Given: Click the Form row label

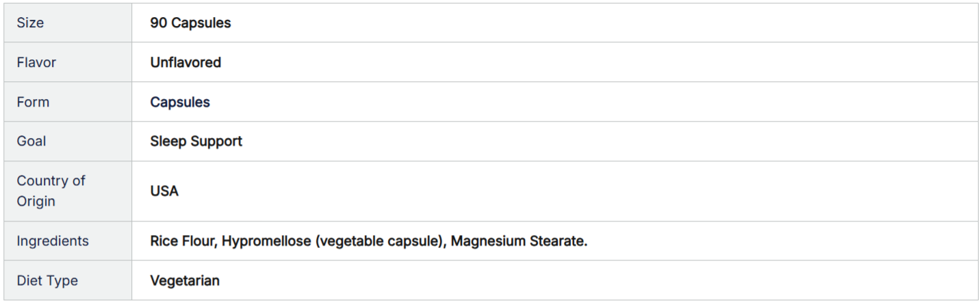Looking at the screenshot, I should 33,102.
